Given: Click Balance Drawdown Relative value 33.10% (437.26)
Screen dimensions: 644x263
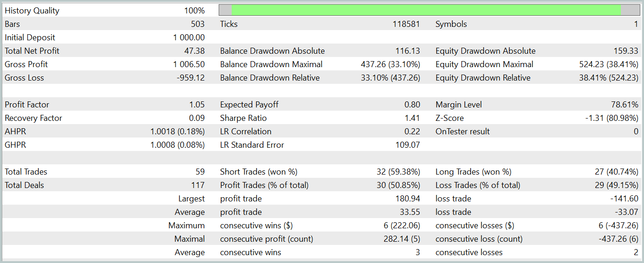Looking at the screenshot, I should 391,78.
